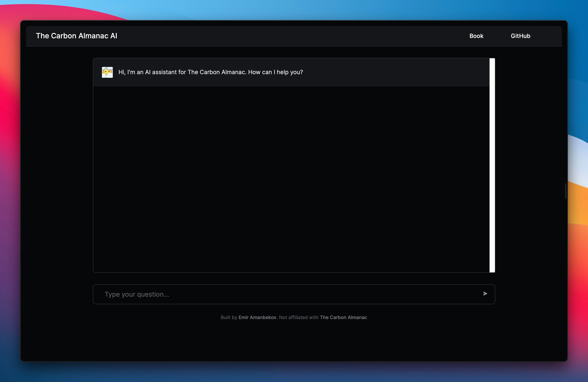Click the chat panel white scrollbar

[x=492, y=165]
